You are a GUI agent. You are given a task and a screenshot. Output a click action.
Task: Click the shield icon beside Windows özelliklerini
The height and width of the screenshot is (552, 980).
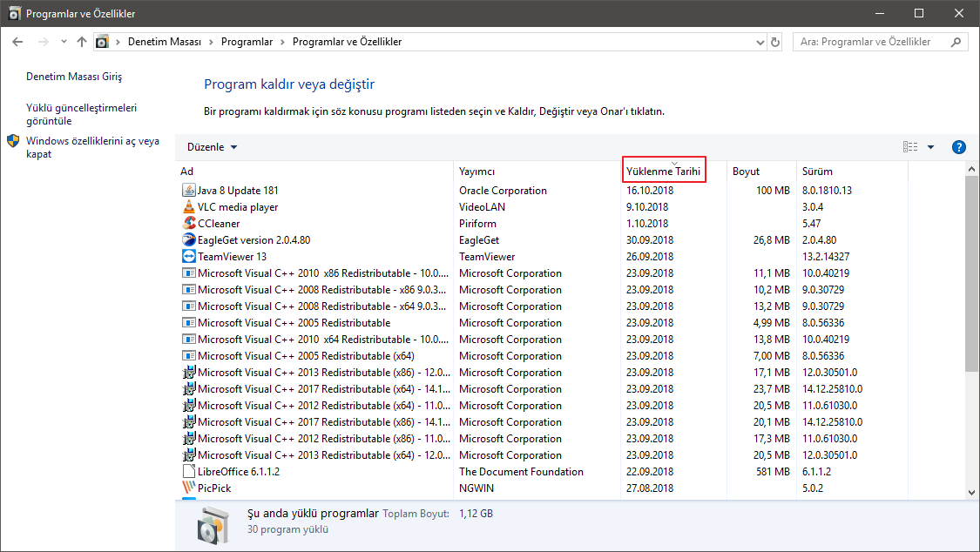(x=13, y=141)
